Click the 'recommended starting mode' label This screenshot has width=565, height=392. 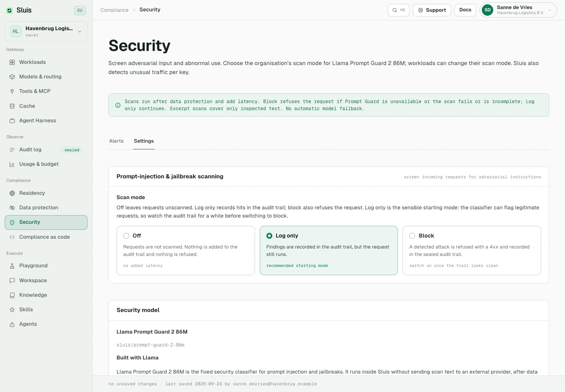click(x=297, y=266)
